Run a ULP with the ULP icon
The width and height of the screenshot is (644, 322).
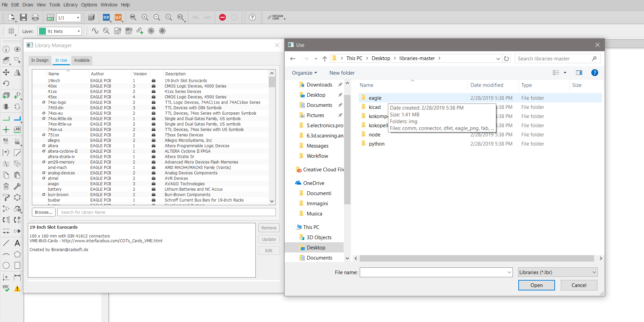[118, 17]
